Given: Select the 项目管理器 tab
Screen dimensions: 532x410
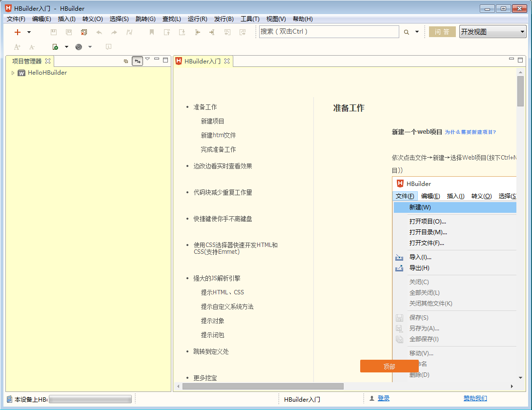Looking at the screenshot, I should tap(27, 61).
